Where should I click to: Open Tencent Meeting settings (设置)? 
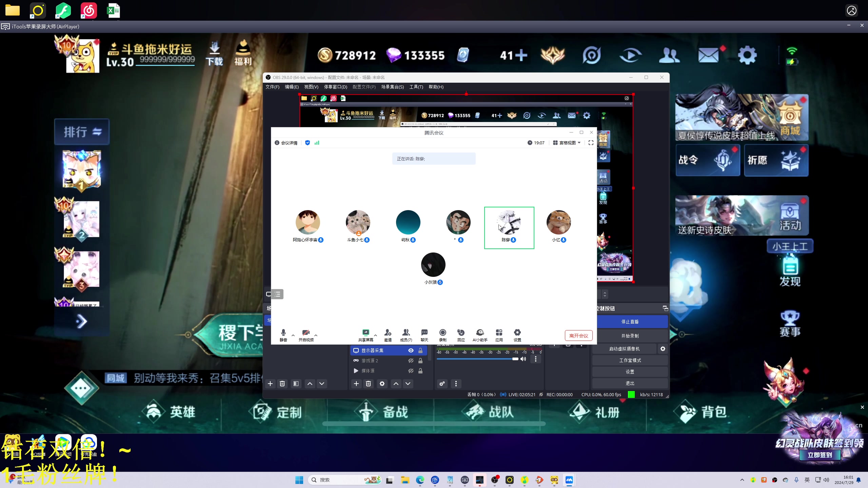click(517, 335)
